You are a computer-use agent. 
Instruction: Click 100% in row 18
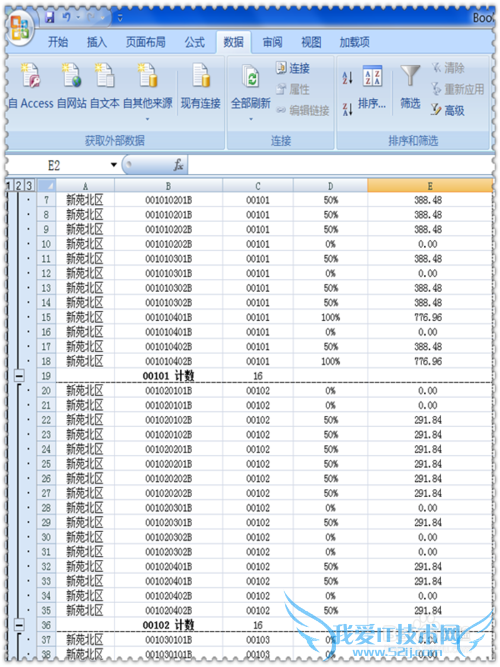[331, 361]
